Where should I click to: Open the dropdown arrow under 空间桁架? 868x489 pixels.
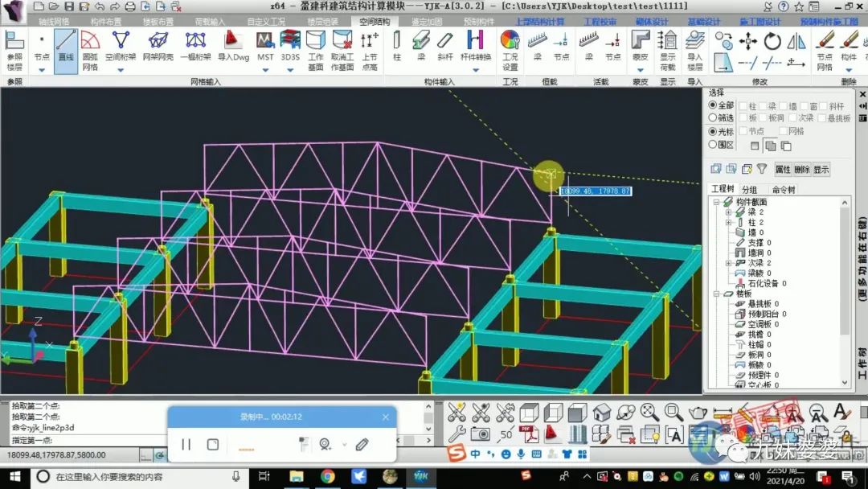[120, 70]
